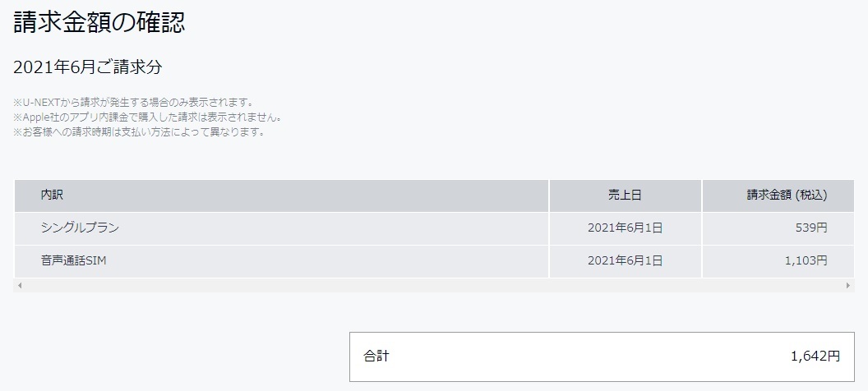Click the scrollbar left arrow under the table
Image resolution: width=868 pixels, height=391 pixels.
point(20,285)
